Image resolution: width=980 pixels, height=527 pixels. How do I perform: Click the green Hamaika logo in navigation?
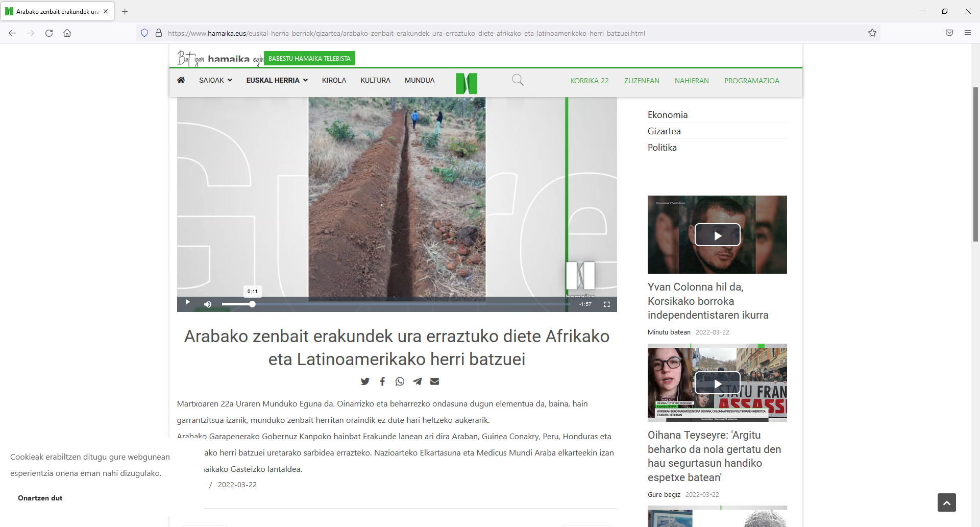pyautogui.click(x=467, y=83)
